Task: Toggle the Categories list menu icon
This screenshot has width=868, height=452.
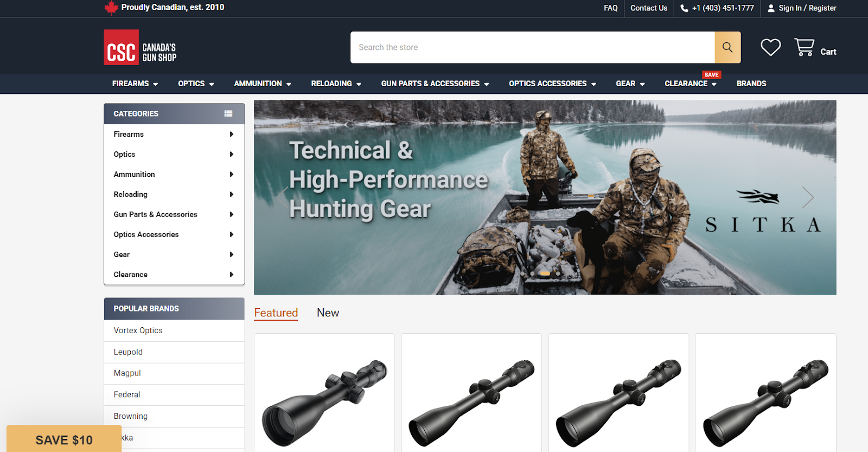Action: pos(228,113)
